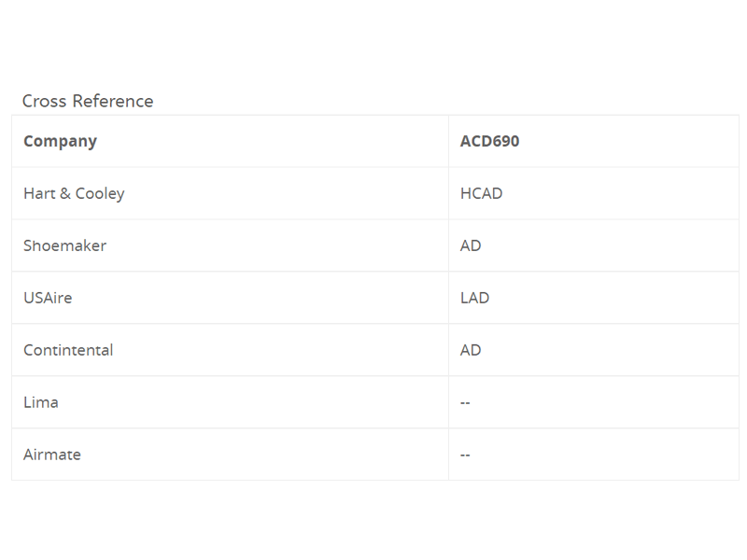Select the Shoemaker row name

click(64, 245)
